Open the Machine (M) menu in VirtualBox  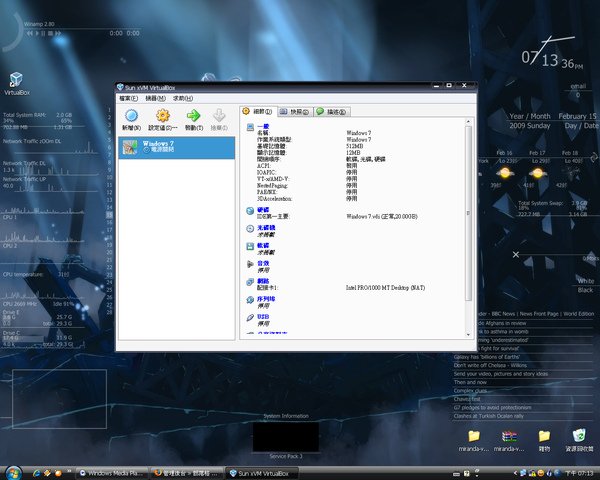coord(155,98)
